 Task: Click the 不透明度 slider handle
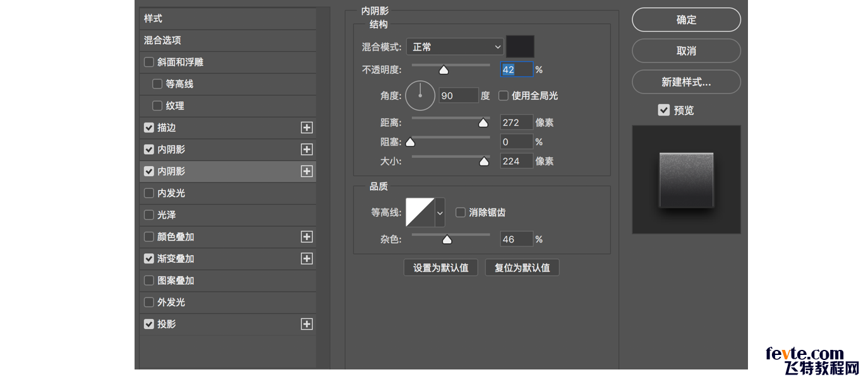tap(444, 70)
